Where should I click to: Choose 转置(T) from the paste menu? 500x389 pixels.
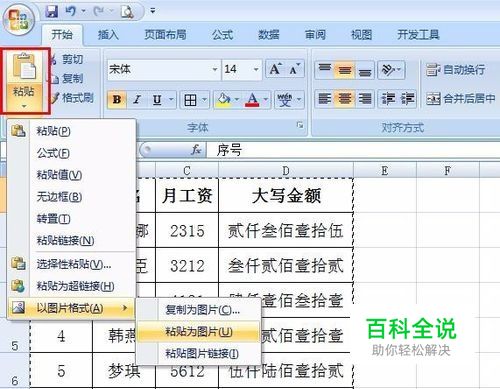pos(71,219)
